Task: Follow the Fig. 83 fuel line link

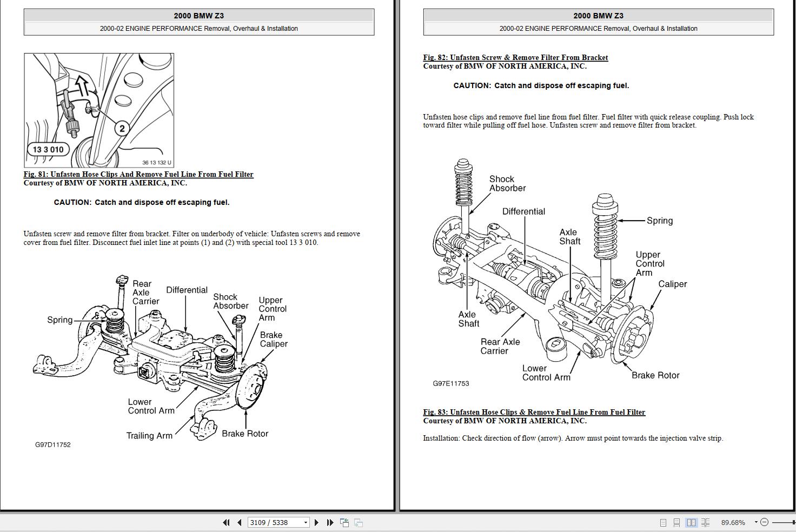Action: (534, 411)
